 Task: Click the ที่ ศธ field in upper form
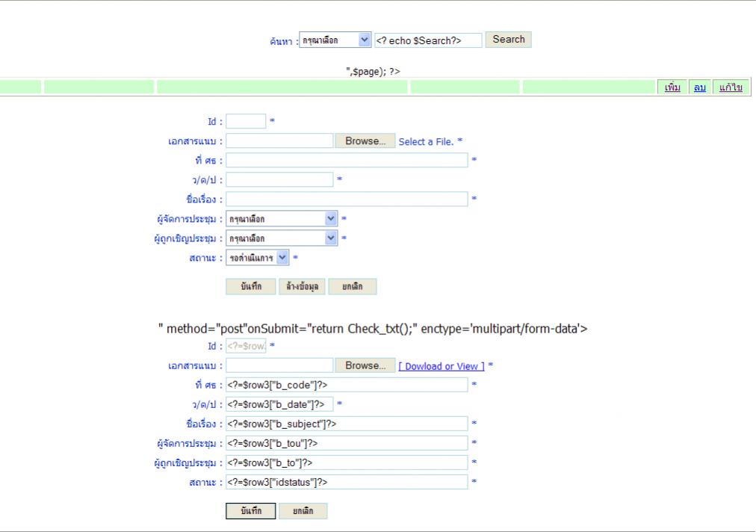347,160
